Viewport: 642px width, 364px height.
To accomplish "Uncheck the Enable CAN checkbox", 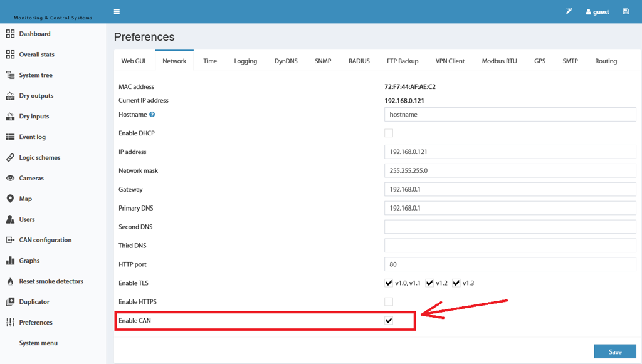I will [x=389, y=320].
